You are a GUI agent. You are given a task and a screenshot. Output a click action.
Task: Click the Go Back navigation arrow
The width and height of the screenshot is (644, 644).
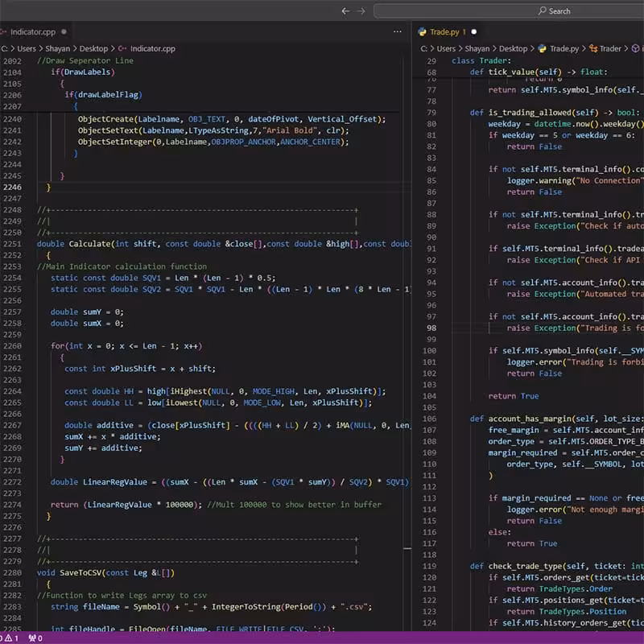tap(345, 11)
